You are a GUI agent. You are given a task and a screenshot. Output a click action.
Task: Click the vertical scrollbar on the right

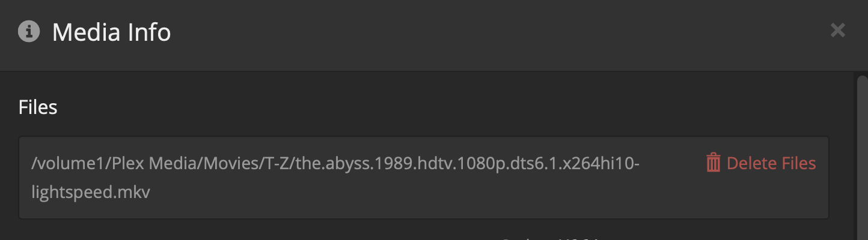click(x=862, y=156)
